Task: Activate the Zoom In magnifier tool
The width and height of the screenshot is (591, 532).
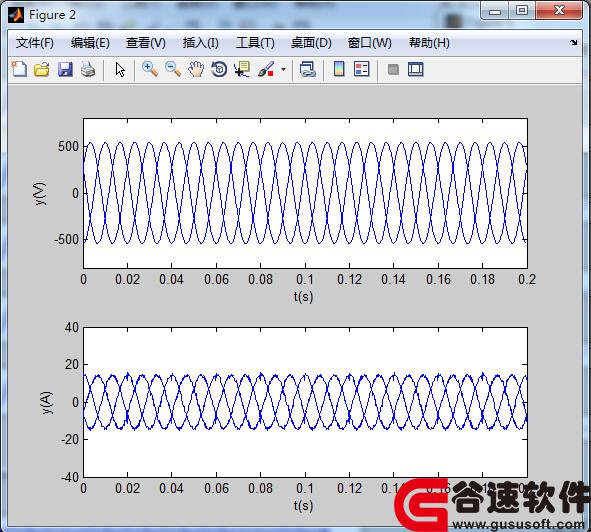Action: click(x=150, y=69)
